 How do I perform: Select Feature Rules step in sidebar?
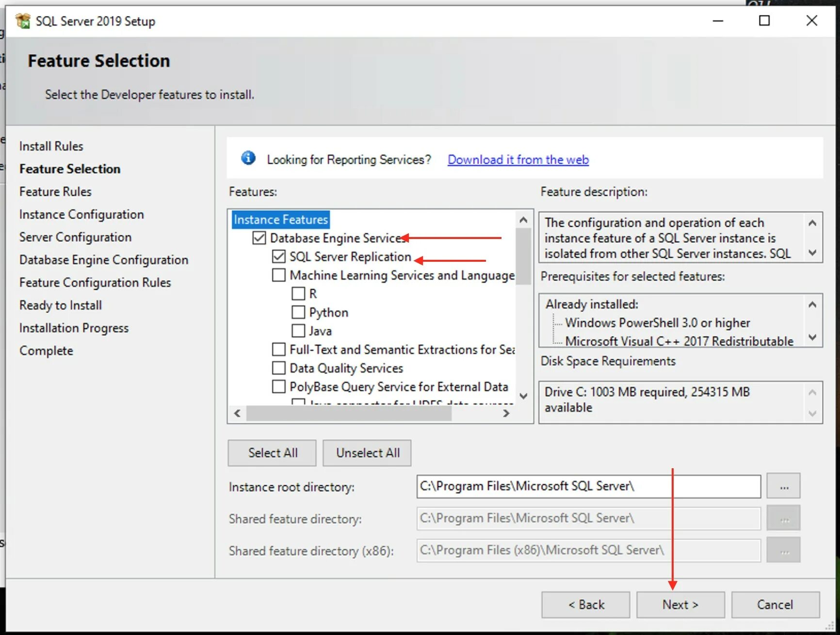point(55,191)
